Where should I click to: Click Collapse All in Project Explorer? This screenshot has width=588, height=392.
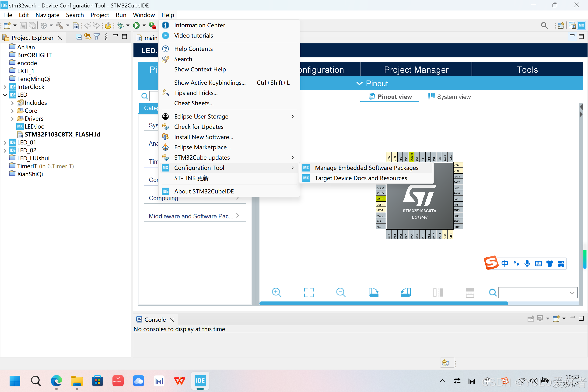tap(79, 37)
